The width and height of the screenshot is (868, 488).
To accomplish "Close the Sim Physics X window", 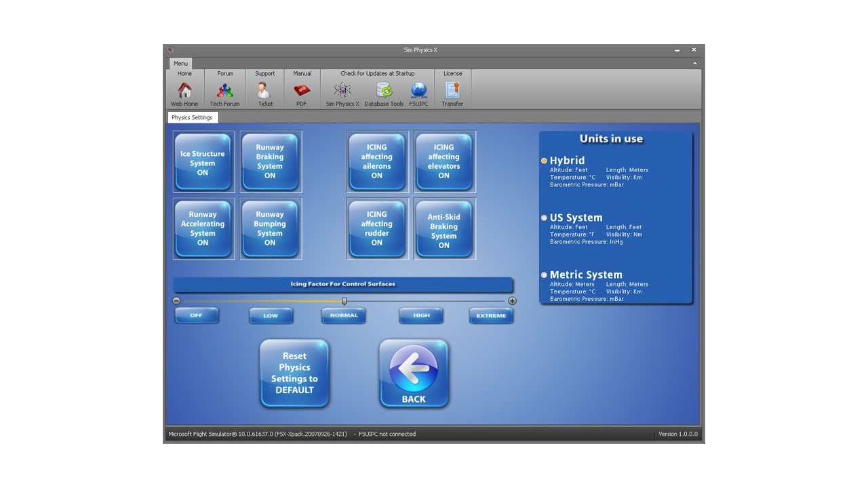I will click(694, 50).
